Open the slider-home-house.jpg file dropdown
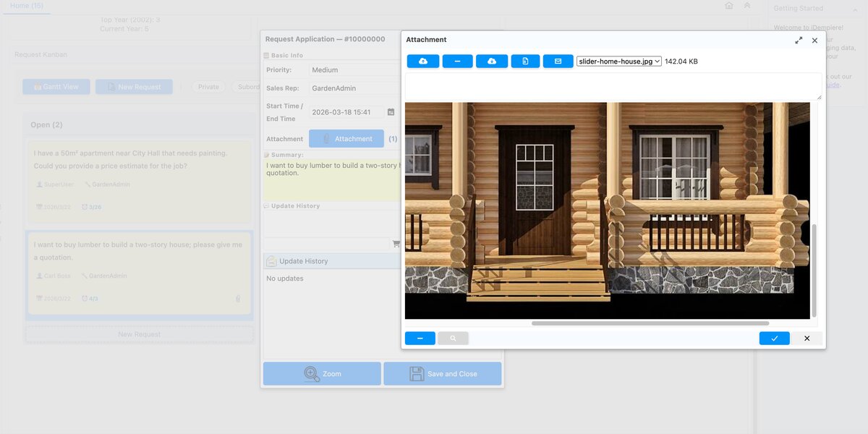 tap(618, 61)
